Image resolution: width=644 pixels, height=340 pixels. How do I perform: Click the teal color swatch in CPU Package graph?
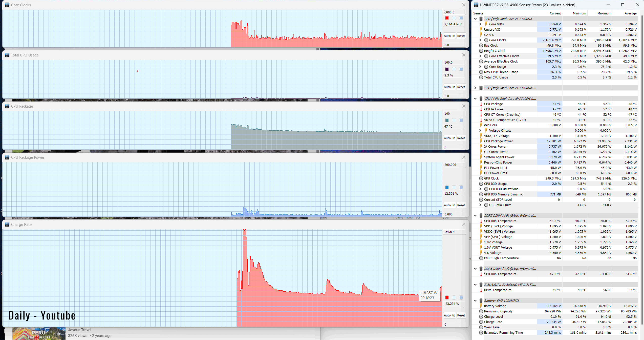tap(447, 120)
